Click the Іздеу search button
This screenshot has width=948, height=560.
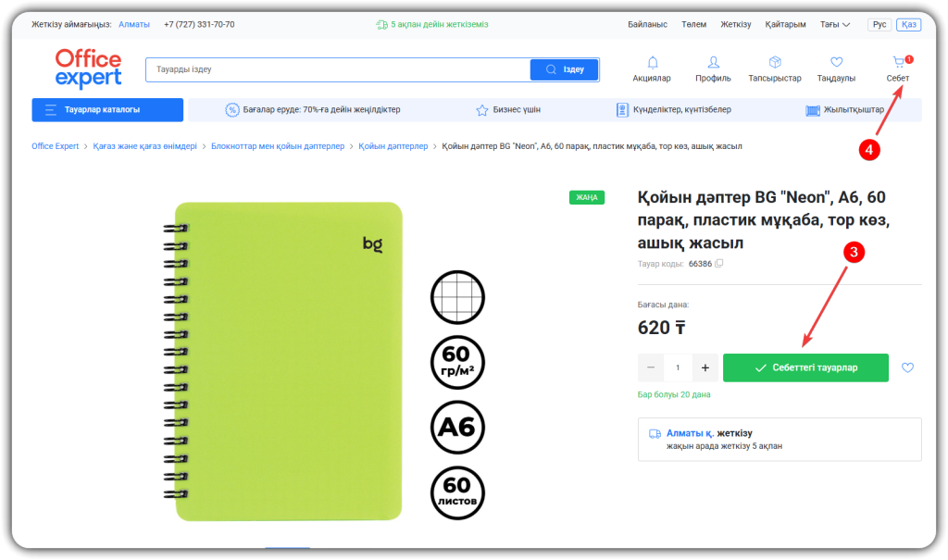[565, 69]
